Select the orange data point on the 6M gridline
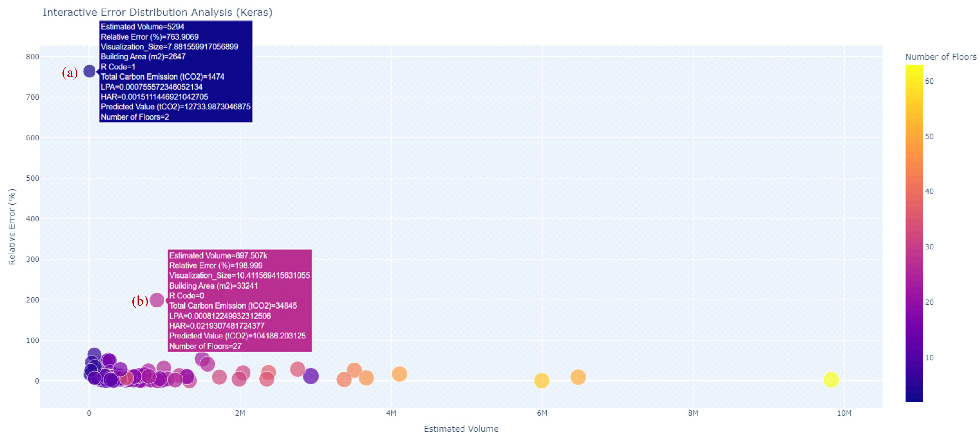980x437 pixels. 541,380
